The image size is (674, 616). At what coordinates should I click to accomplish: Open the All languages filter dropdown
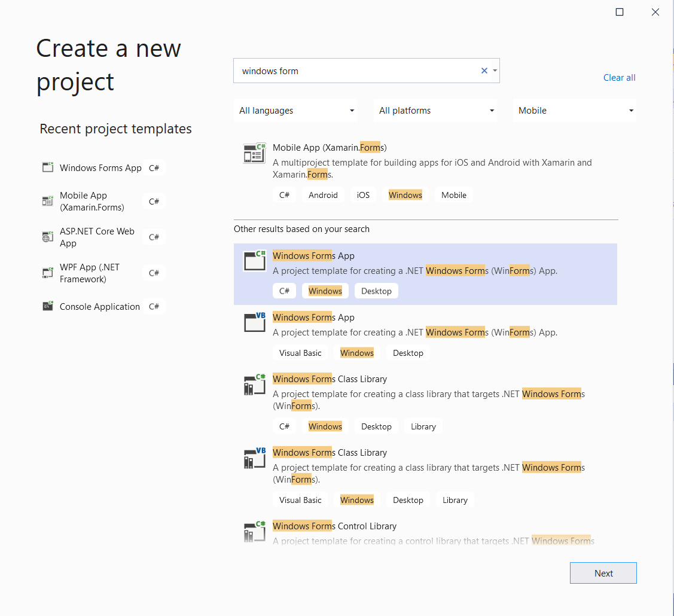point(295,111)
